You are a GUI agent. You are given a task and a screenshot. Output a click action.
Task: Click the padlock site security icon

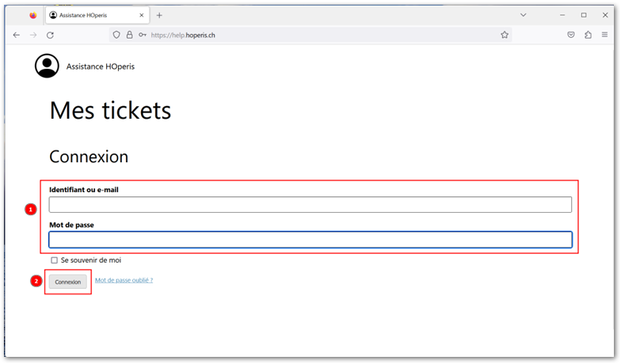(129, 35)
